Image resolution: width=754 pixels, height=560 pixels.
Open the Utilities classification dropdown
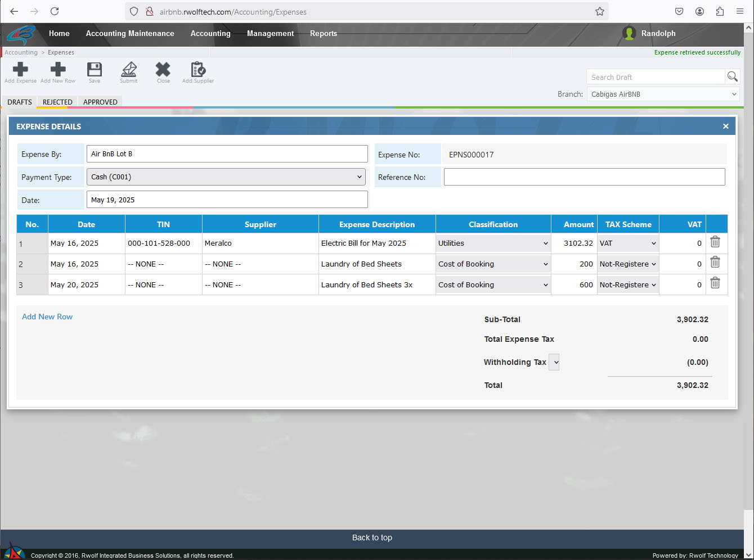(493, 243)
